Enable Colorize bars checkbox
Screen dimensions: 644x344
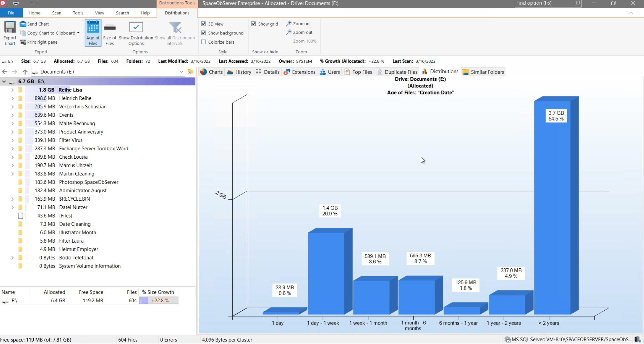204,42
